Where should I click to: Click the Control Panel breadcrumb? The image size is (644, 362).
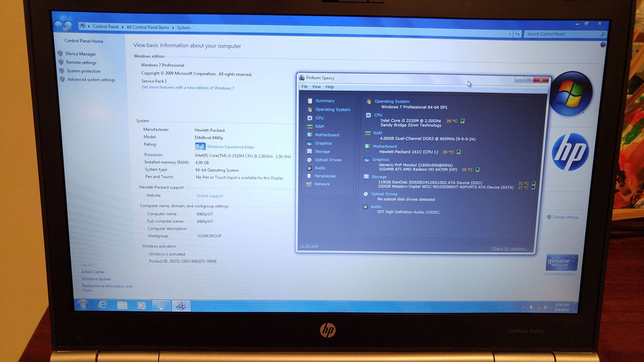pos(106,26)
